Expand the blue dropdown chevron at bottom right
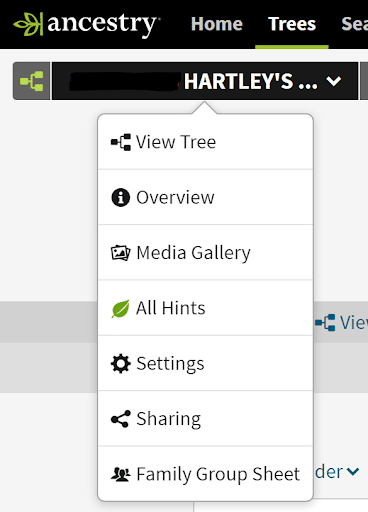Image resolution: width=368 pixels, height=512 pixels. click(353, 471)
